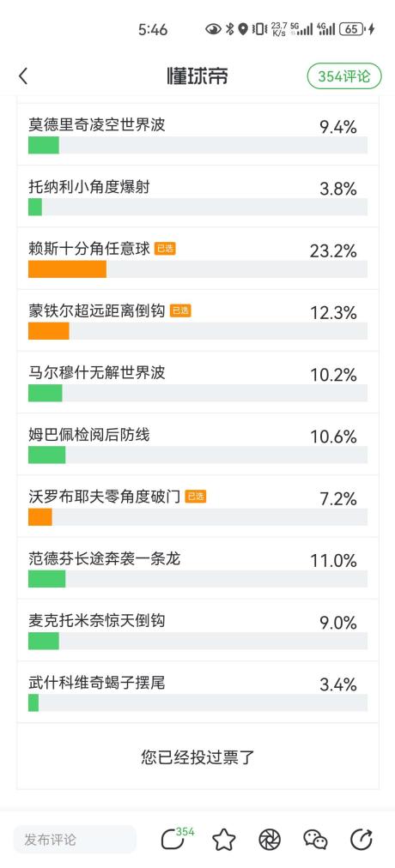
Task: Tap the orange 23.2% vote bar
Action: point(67,269)
